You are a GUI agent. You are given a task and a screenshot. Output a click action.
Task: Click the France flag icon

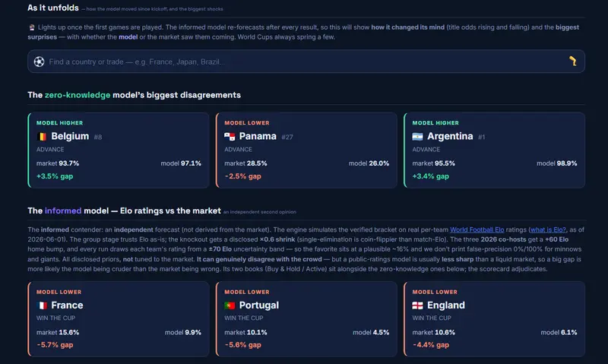42,305
